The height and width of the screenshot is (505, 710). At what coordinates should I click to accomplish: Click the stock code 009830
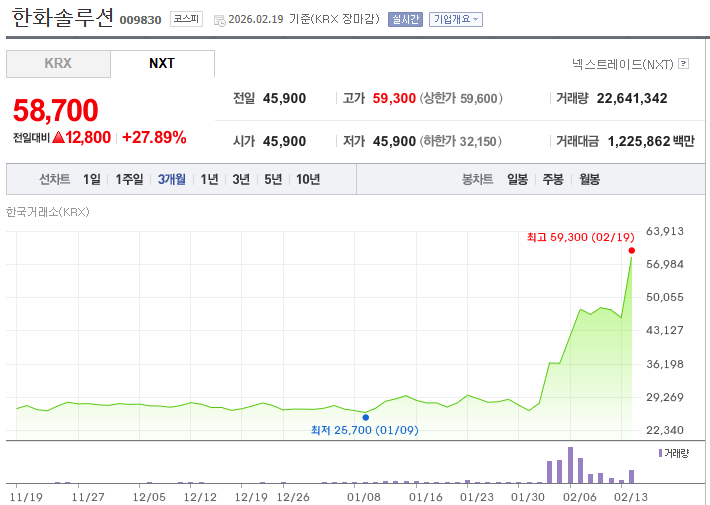140,20
